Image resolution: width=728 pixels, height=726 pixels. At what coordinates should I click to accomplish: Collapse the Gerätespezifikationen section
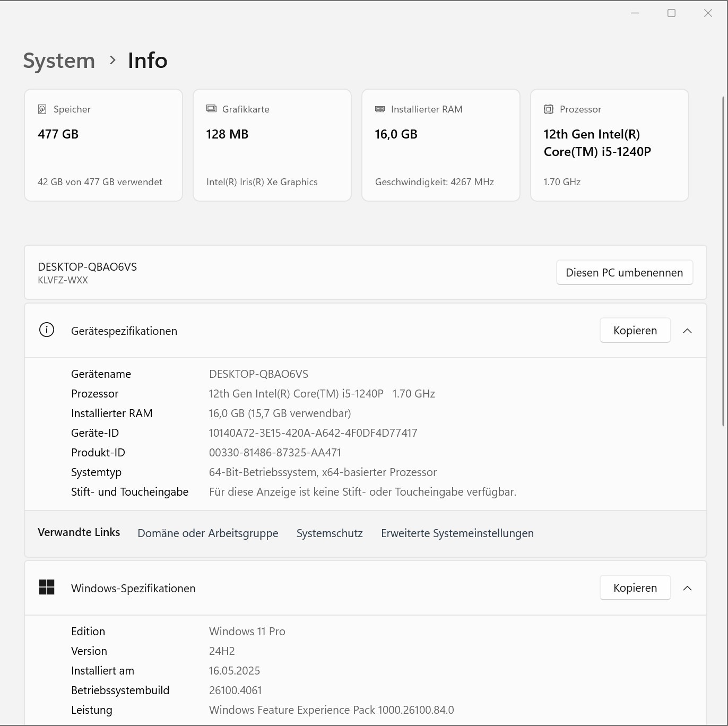click(687, 331)
